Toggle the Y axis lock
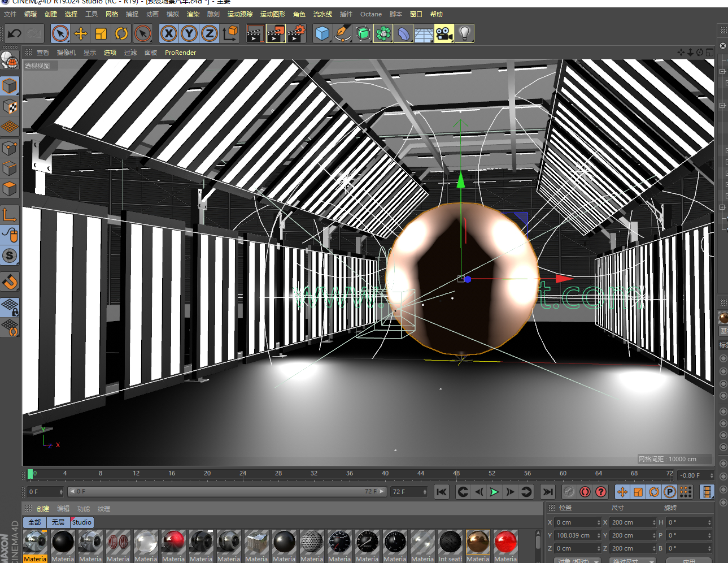728x563 pixels. coord(189,34)
